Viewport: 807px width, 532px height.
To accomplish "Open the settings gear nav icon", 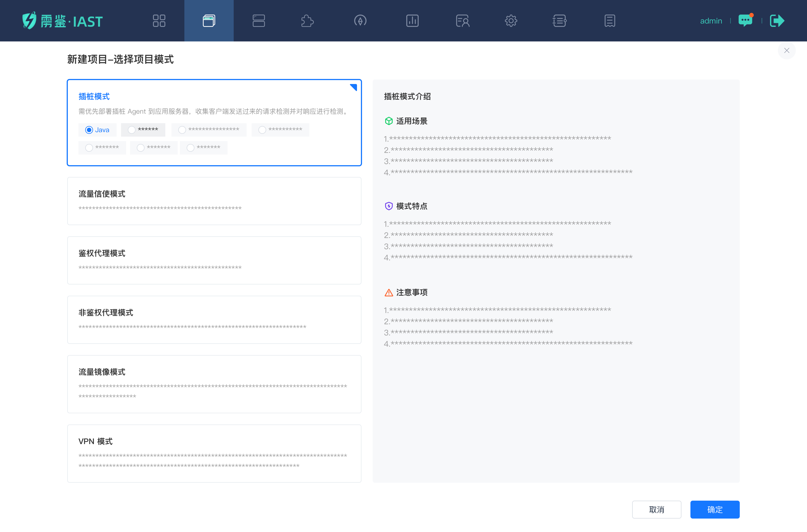I will tap(511, 21).
